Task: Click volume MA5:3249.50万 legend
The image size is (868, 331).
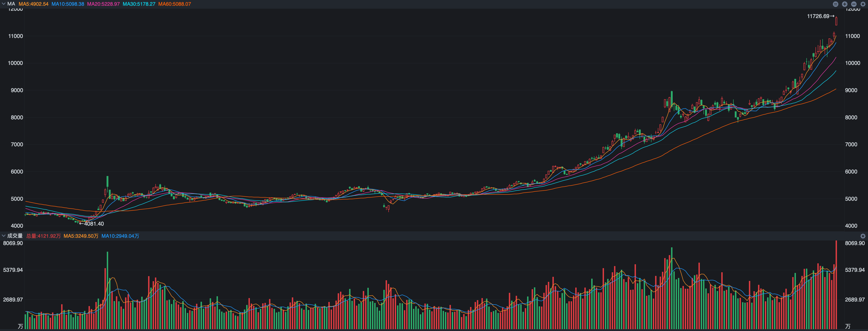Action: click(x=81, y=236)
